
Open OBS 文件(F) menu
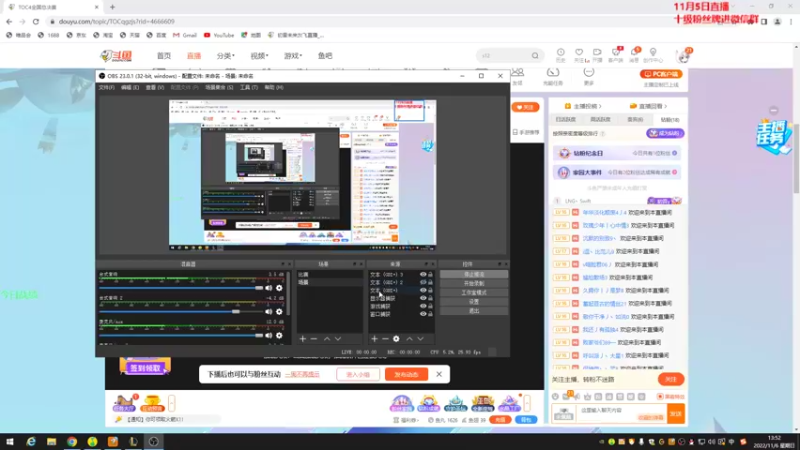pyautogui.click(x=107, y=88)
